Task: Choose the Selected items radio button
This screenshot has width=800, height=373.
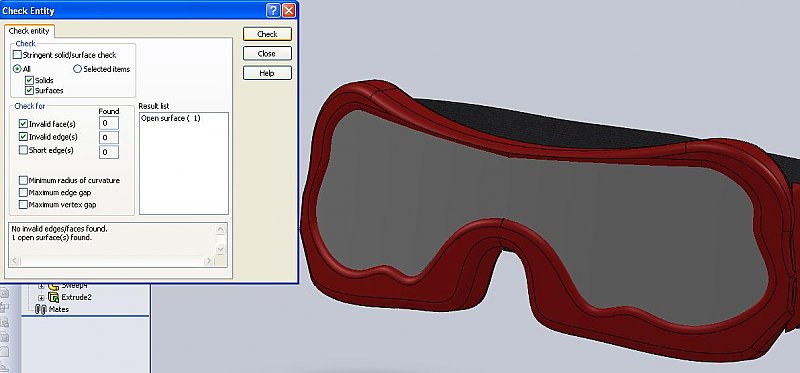Action: click(78, 69)
